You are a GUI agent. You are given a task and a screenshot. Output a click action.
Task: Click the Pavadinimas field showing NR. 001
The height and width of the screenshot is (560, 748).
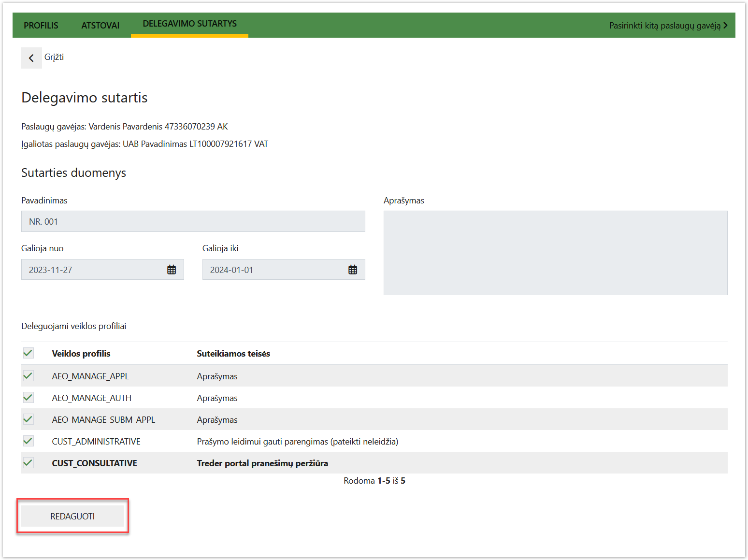[x=193, y=221]
